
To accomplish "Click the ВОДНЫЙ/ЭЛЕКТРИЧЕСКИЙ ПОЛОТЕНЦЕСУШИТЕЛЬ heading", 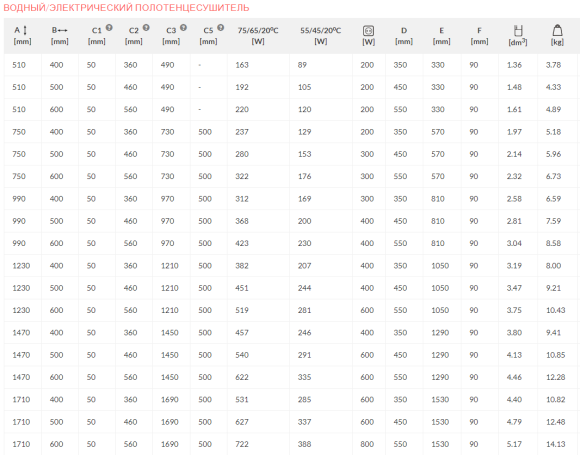I will coord(126,8).
